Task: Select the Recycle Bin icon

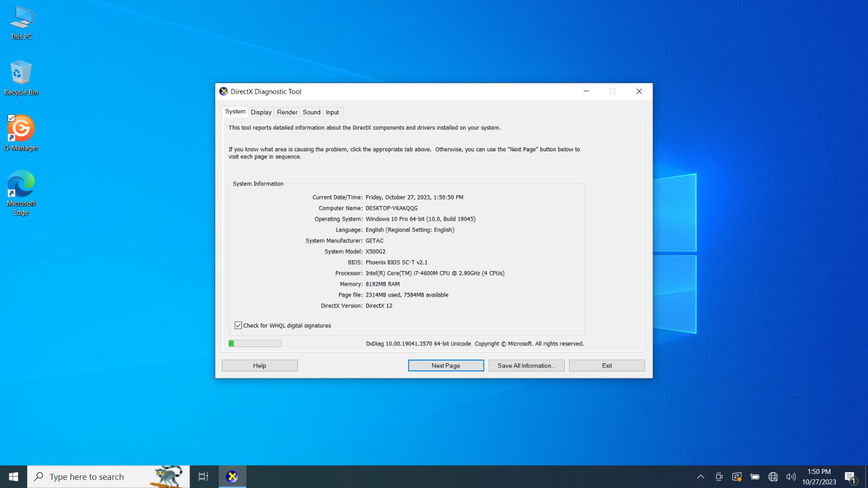Action: [x=21, y=78]
